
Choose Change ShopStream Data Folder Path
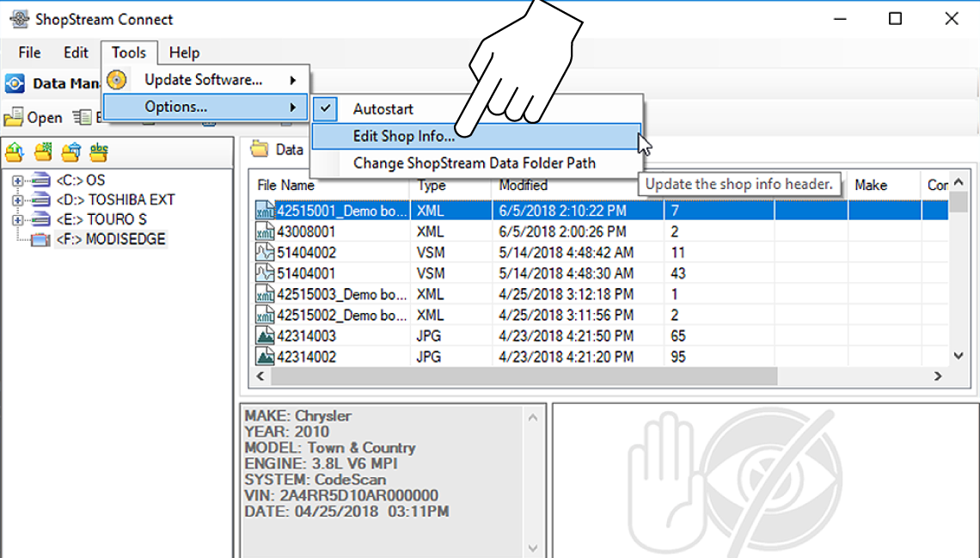[475, 162]
